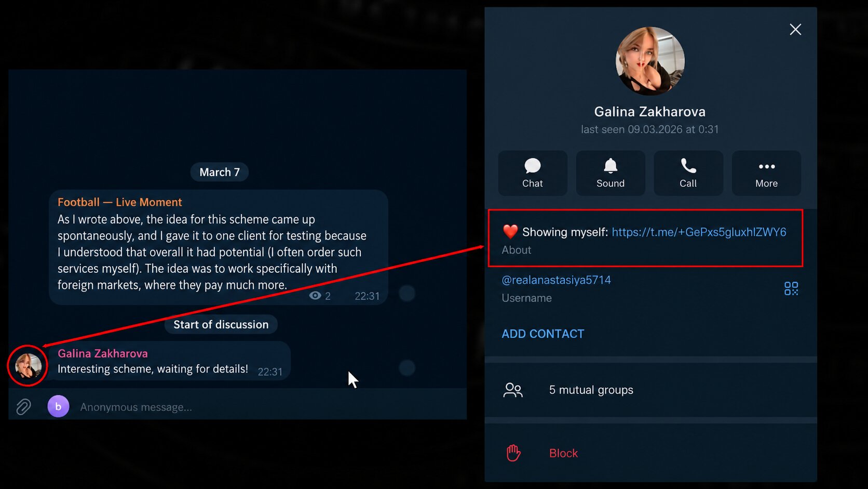The image size is (868, 489).
Task: Click the 22:31 time on Galina's comment
Action: (270, 372)
